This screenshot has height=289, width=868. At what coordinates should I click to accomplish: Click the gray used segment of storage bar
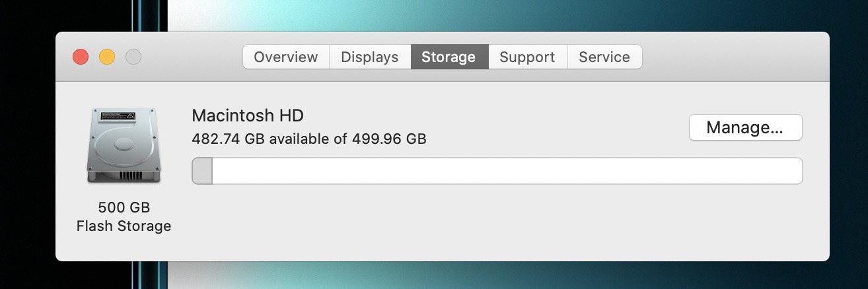[202, 171]
